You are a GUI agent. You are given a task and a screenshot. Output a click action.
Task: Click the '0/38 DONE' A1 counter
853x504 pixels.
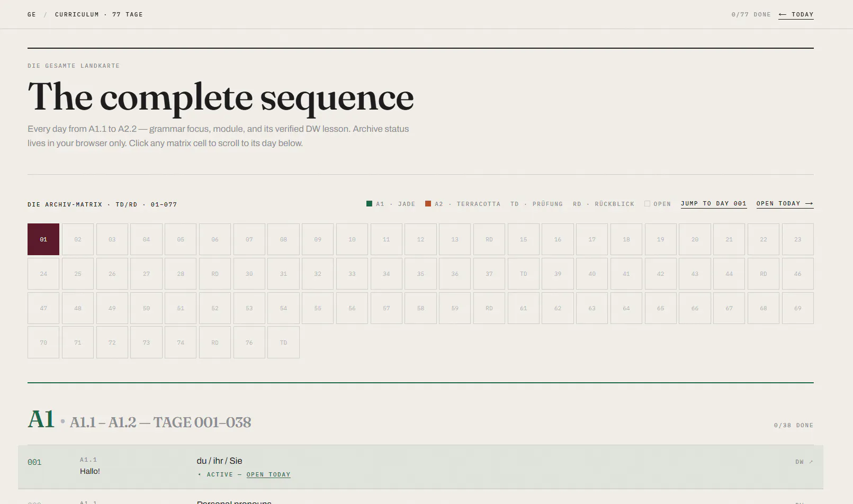(x=793, y=425)
